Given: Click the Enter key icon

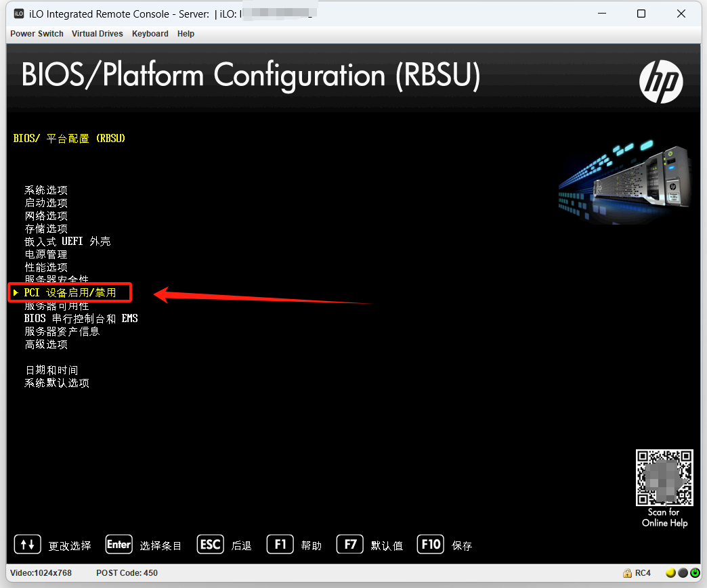Looking at the screenshot, I should pos(119,545).
